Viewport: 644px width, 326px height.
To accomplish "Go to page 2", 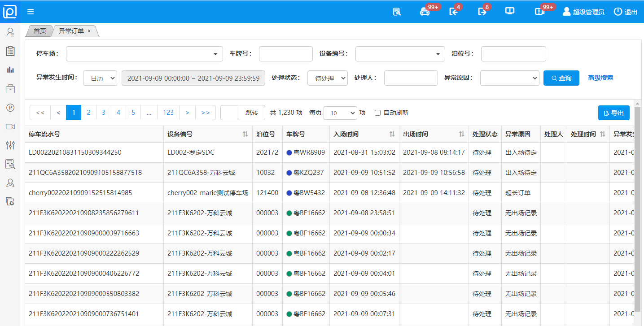I will click(89, 113).
